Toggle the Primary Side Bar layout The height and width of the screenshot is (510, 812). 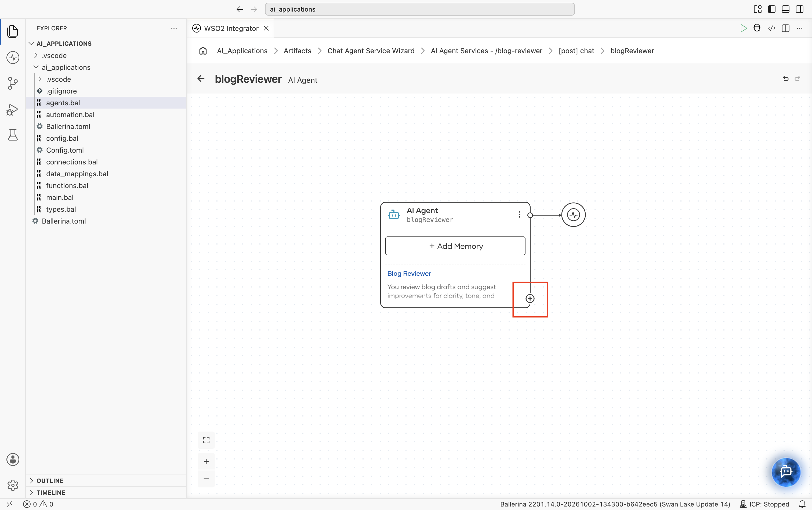(x=771, y=9)
